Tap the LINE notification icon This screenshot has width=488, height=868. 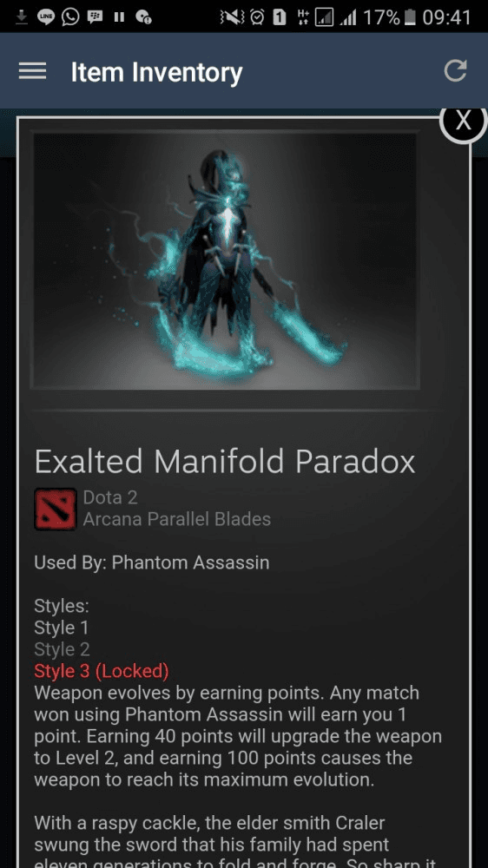coord(47,17)
